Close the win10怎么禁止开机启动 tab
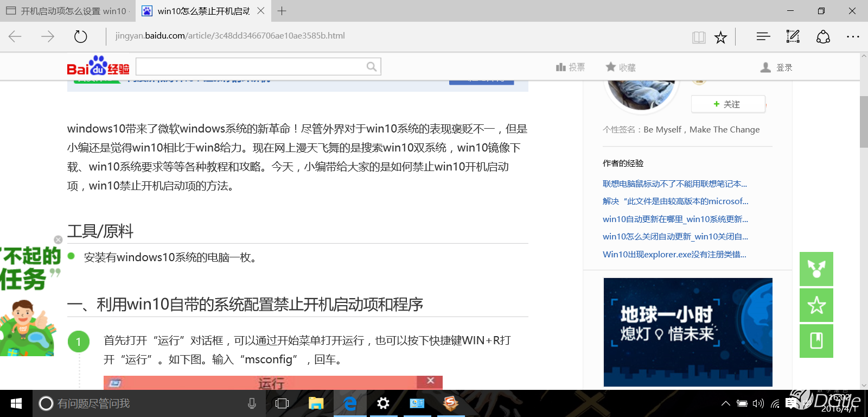The width and height of the screenshot is (868, 417). (261, 11)
